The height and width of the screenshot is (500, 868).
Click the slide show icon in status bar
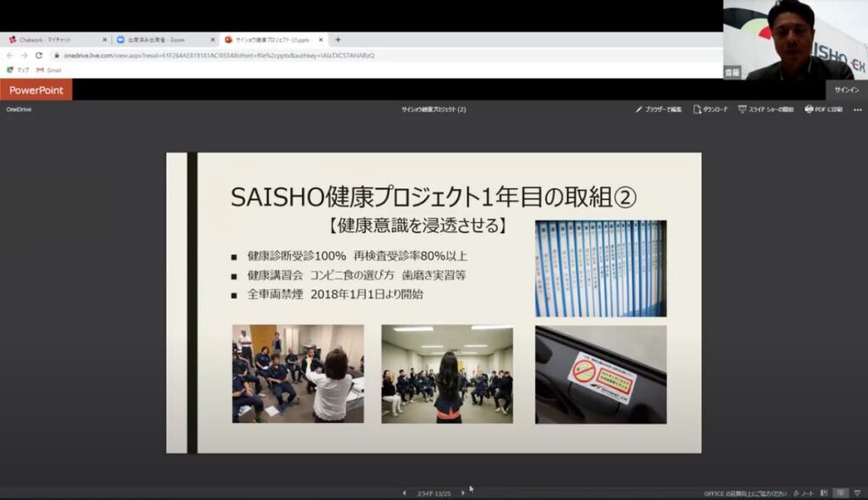pyautogui.click(x=858, y=493)
